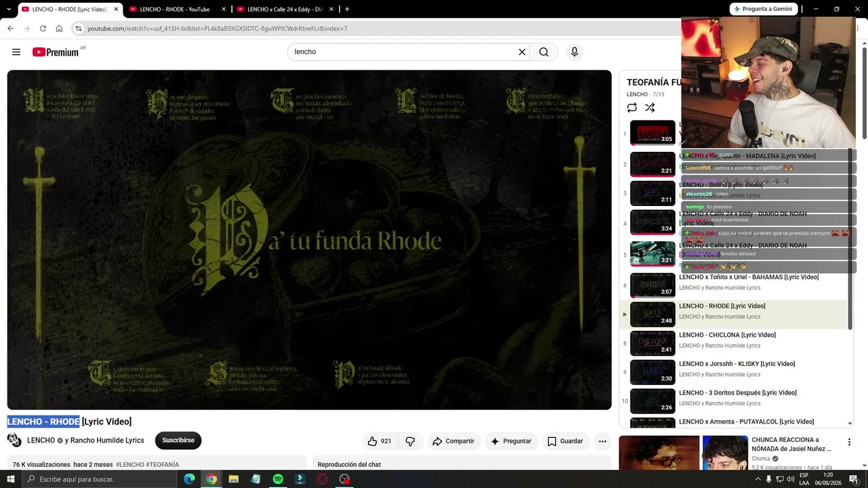Open the taskbar clock showing 1:20

point(828,479)
